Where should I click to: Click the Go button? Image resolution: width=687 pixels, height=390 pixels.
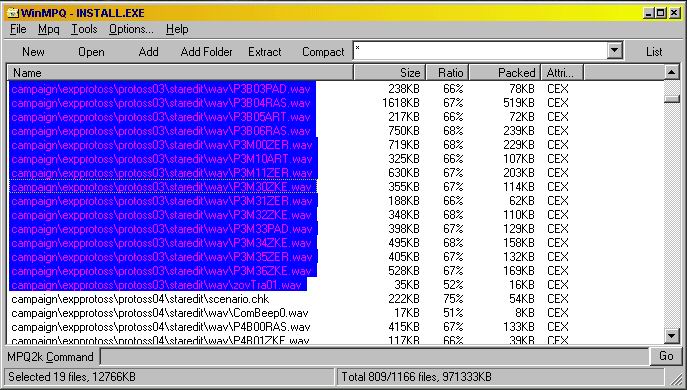click(x=666, y=356)
